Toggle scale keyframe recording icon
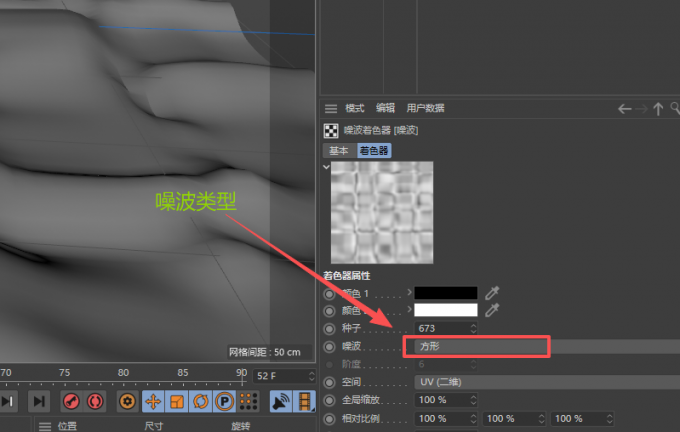 pos(176,401)
